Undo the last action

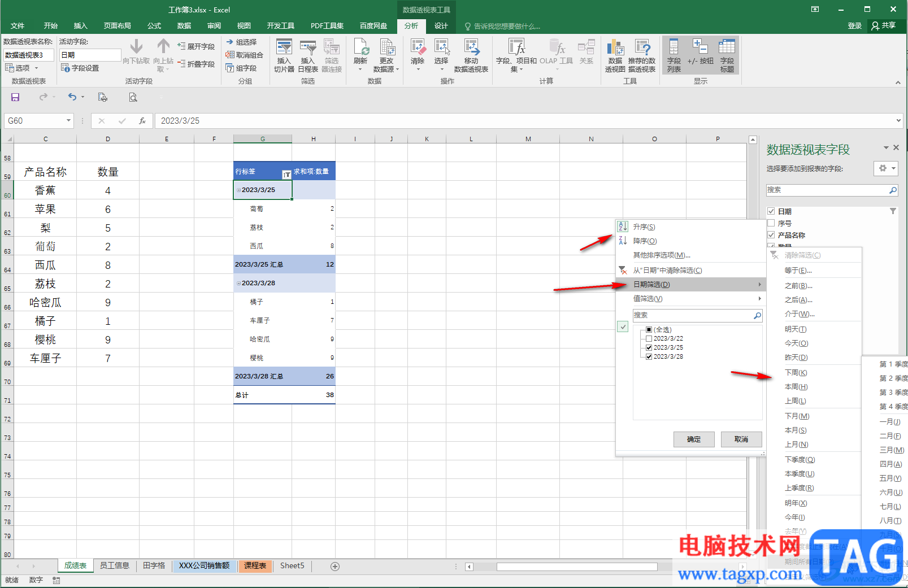[x=72, y=97]
